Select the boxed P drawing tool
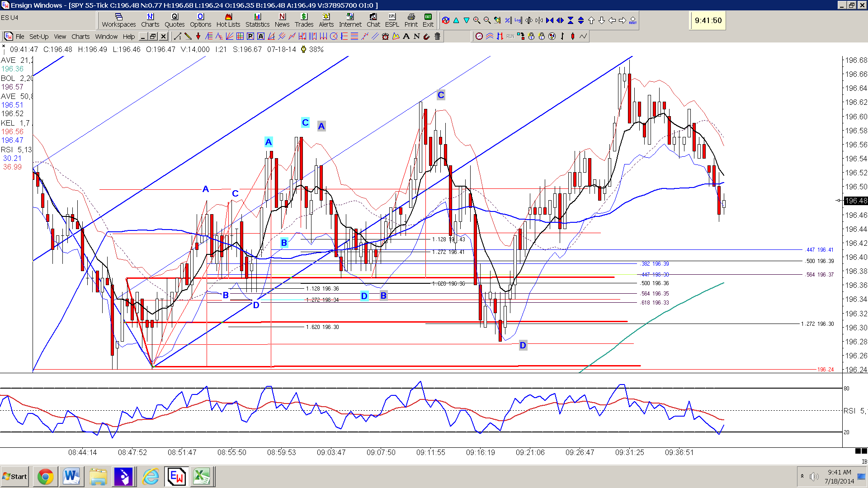Image resolution: width=868 pixels, height=488 pixels. click(250, 36)
